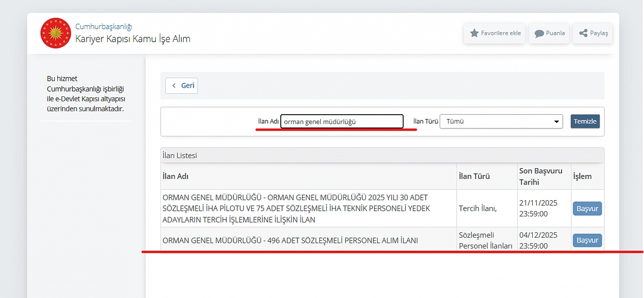644x298 pixels.
Task: Click the İlan Listesi panel header
Action: coord(180,155)
